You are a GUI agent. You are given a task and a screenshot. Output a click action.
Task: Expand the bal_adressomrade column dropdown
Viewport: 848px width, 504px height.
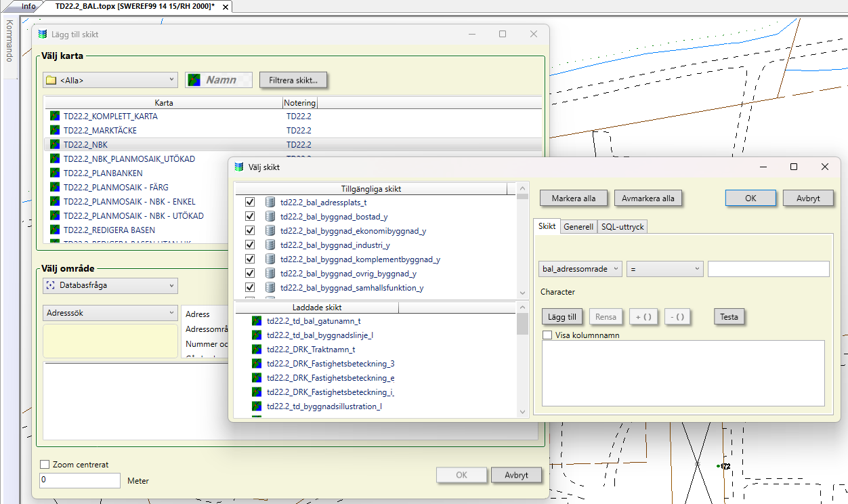click(x=580, y=269)
